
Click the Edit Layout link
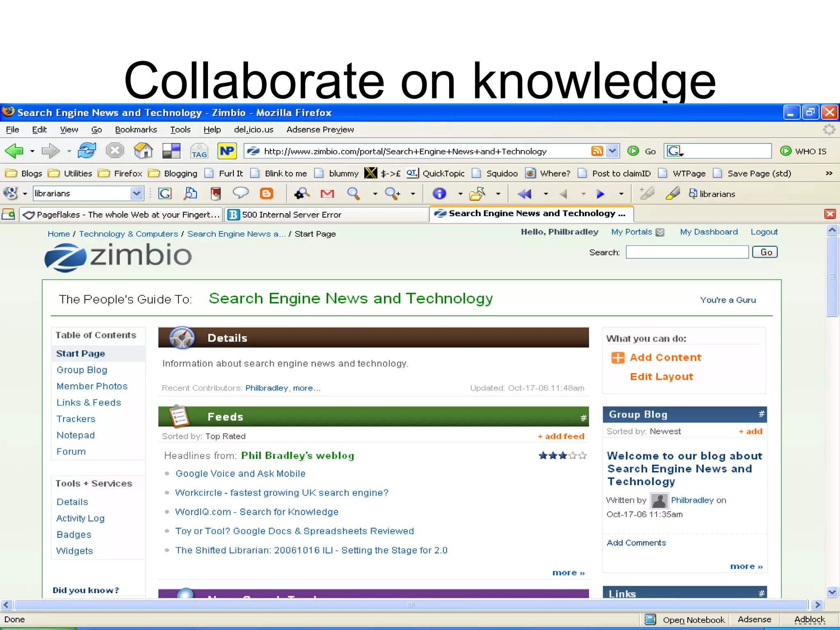click(662, 377)
